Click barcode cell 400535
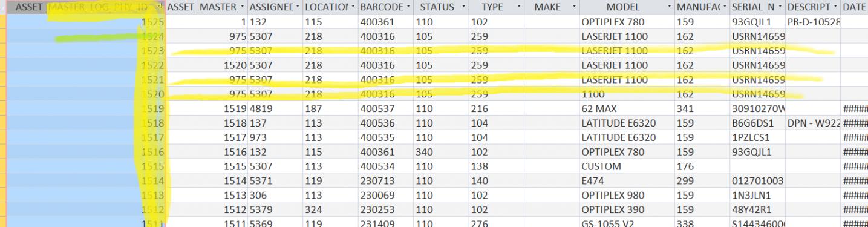868x227 pixels. tap(385, 137)
